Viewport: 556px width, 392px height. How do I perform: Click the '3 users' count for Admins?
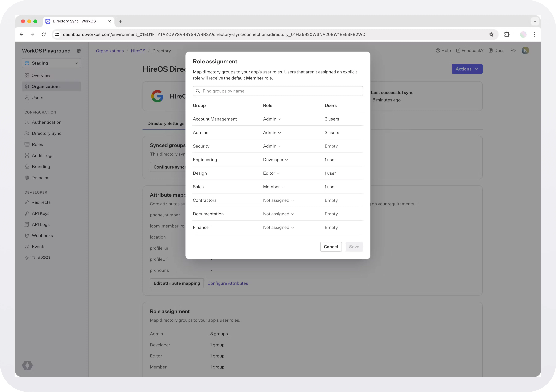click(332, 133)
